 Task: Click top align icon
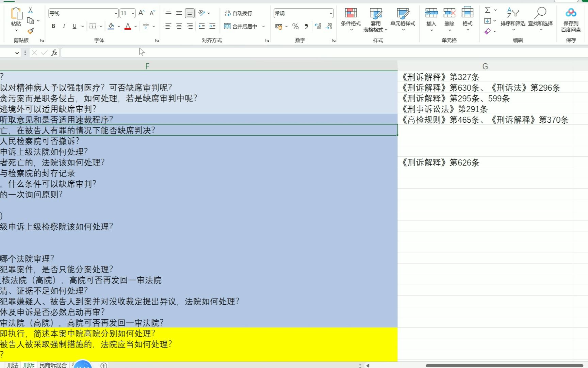pyautogui.click(x=168, y=13)
